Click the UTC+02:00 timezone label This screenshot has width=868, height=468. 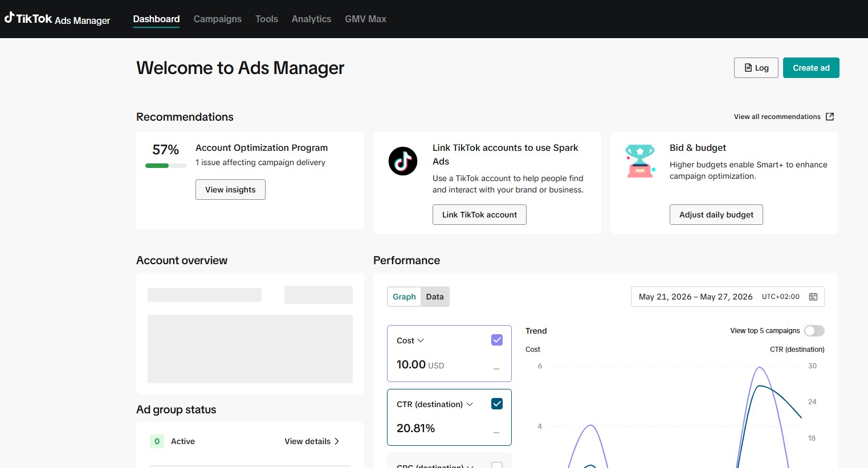click(x=781, y=297)
